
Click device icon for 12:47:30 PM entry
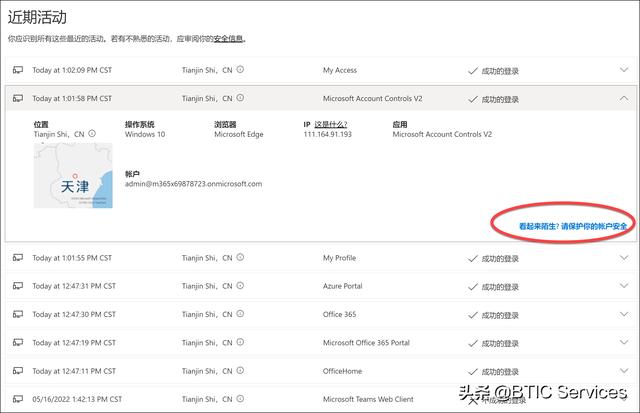(x=18, y=314)
